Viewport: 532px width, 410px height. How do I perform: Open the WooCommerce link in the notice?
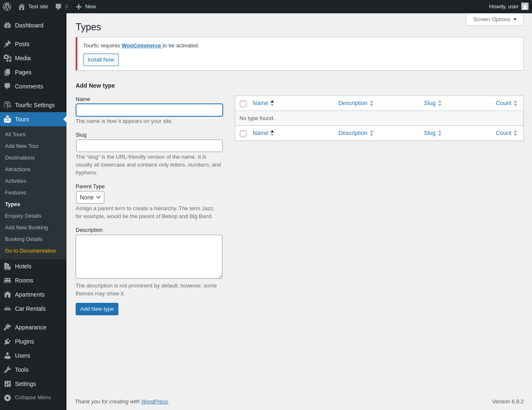141,46
